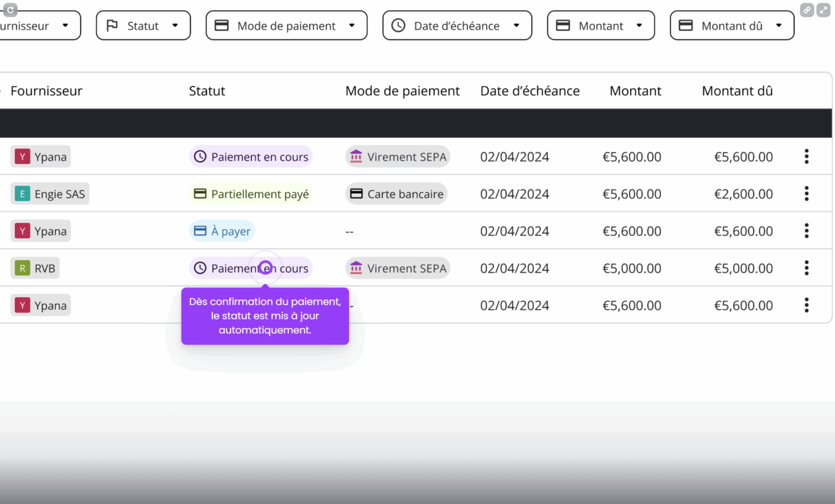Click the clock icon in first row status

200,157
